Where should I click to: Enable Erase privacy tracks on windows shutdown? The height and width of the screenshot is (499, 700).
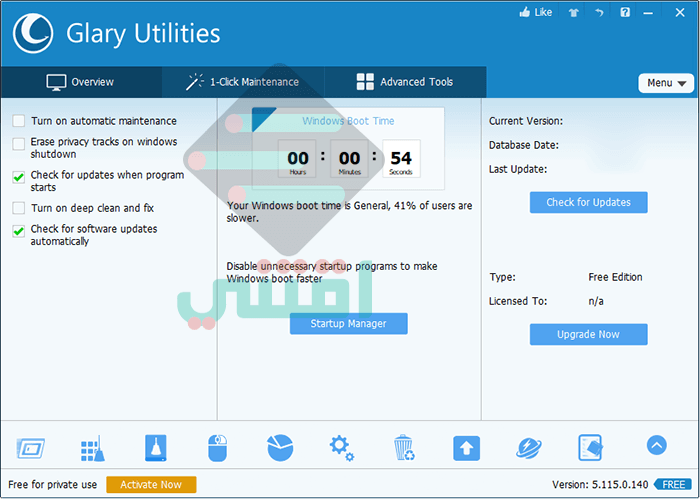click(19, 144)
